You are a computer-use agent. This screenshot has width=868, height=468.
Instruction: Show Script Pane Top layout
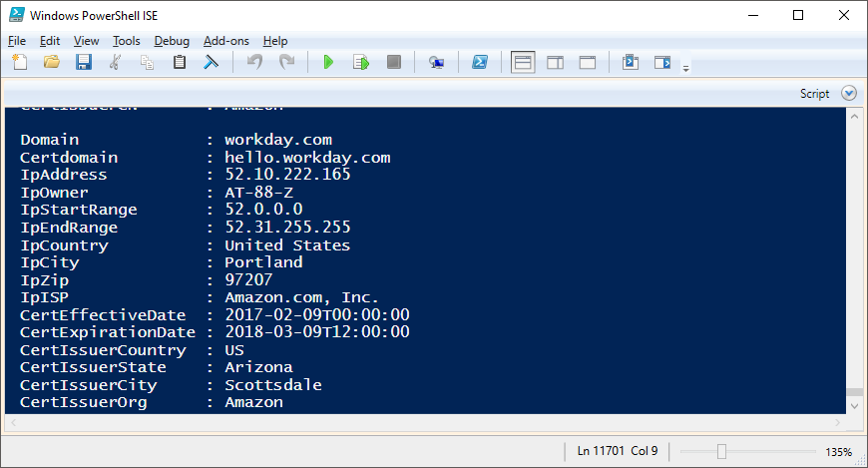point(523,62)
